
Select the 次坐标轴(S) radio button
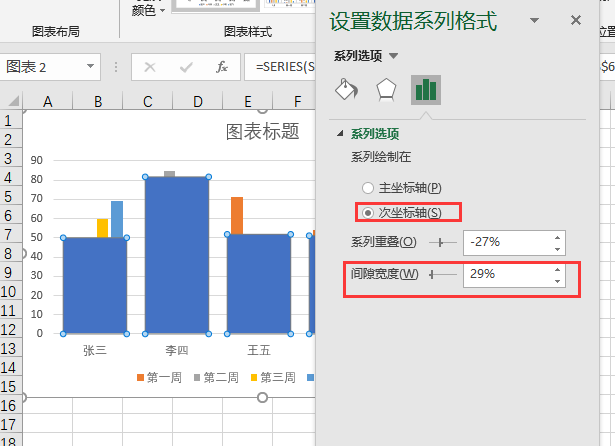pos(368,212)
